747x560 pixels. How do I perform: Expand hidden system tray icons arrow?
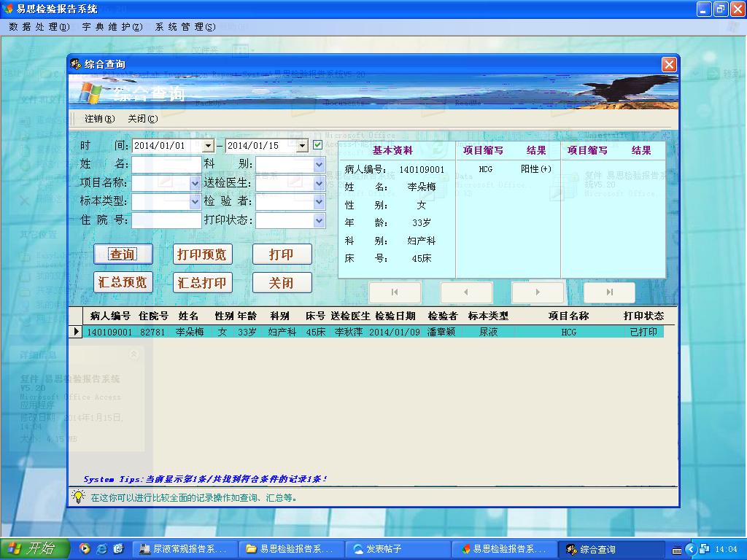click(x=689, y=549)
